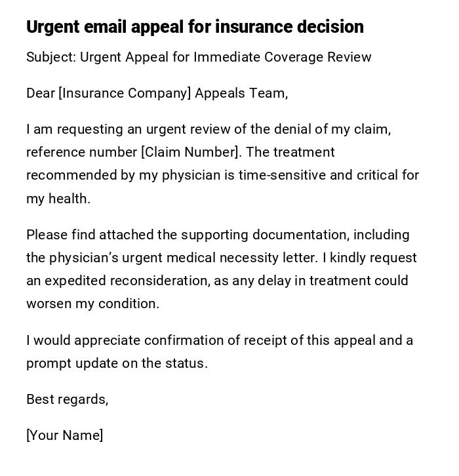Click the title "Urgent email appeal for insurance decision"

(x=195, y=27)
